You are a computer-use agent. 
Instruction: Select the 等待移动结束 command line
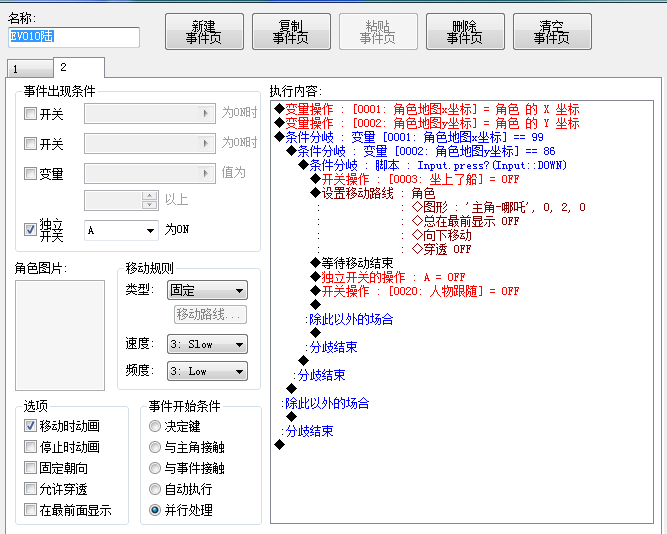coord(352,263)
